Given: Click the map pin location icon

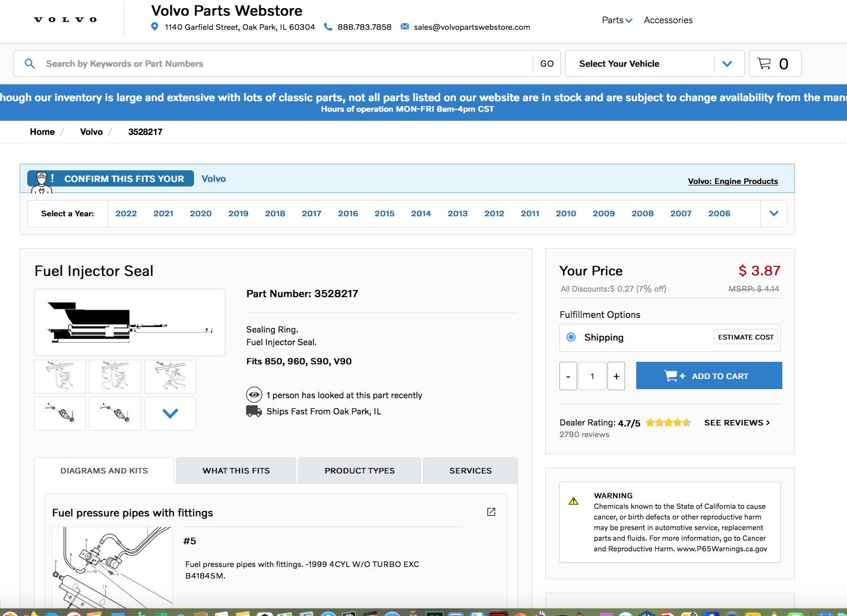Looking at the screenshot, I should (155, 27).
